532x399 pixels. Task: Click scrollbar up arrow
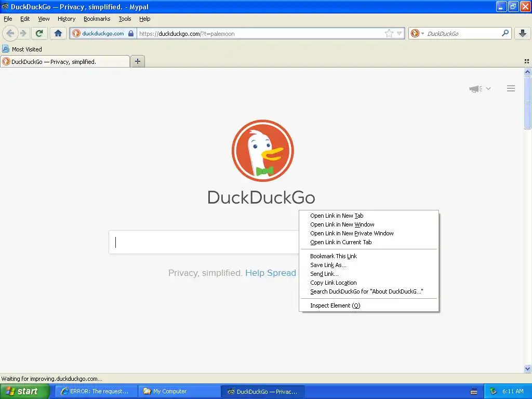coord(527,72)
